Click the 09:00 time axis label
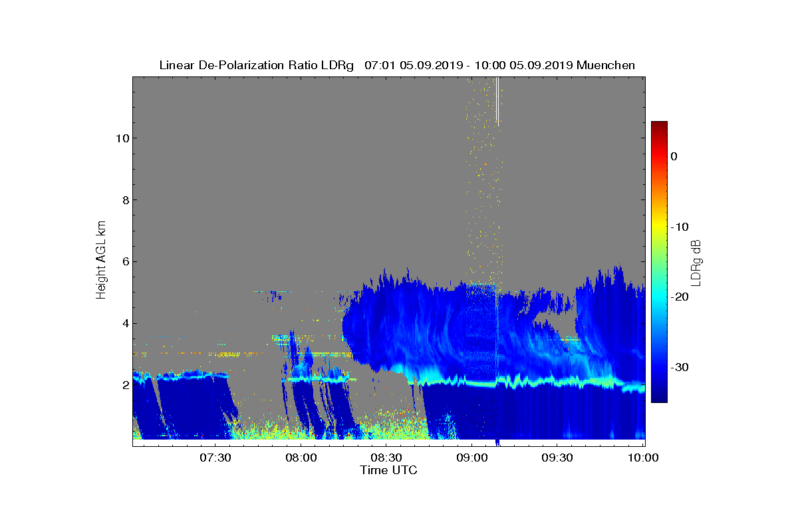This screenshot has height=532, width=798. tap(472, 458)
